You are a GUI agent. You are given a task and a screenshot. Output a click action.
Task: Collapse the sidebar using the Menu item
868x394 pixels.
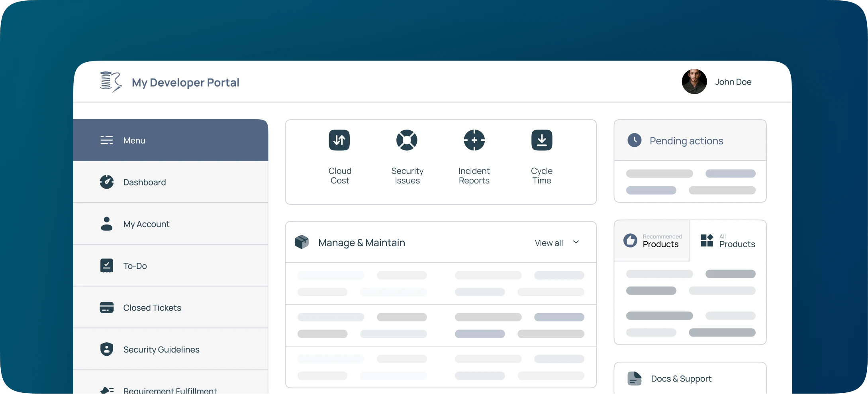pyautogui.click(x=133, y=140)
